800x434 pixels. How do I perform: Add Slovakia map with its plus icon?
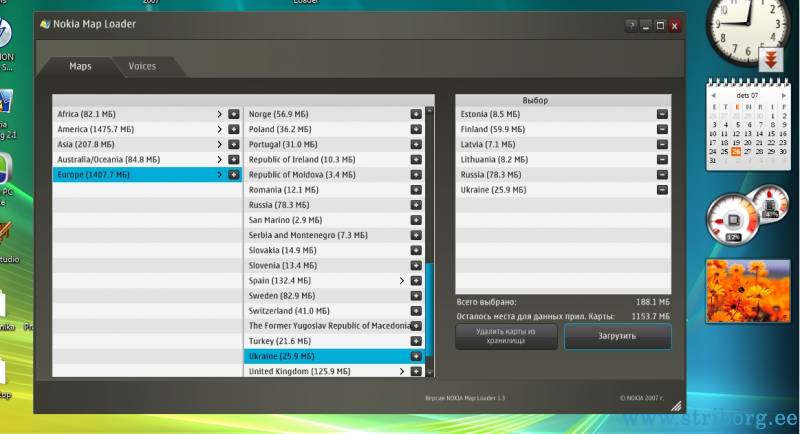[x=416, y=250]
